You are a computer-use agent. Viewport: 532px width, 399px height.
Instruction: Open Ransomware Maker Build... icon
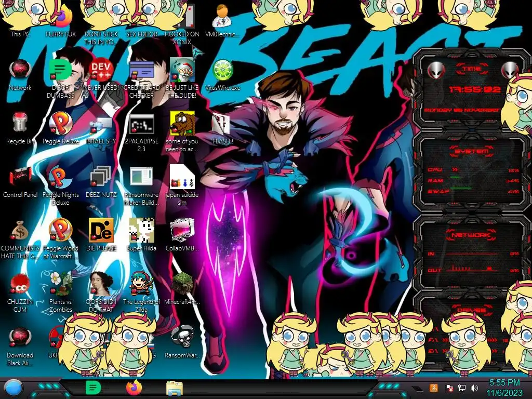(x=141, y=186)
